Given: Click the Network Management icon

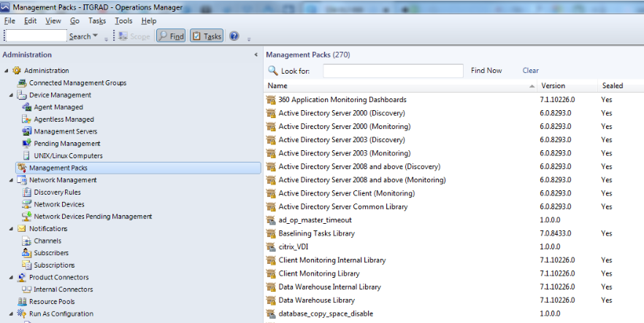Looking at the screenshot, I should [22, 180].
